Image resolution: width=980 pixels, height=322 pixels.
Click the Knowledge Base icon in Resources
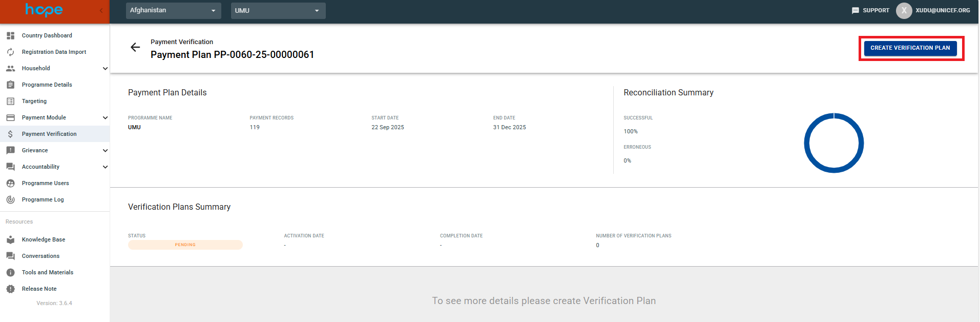tap(10, 239)
